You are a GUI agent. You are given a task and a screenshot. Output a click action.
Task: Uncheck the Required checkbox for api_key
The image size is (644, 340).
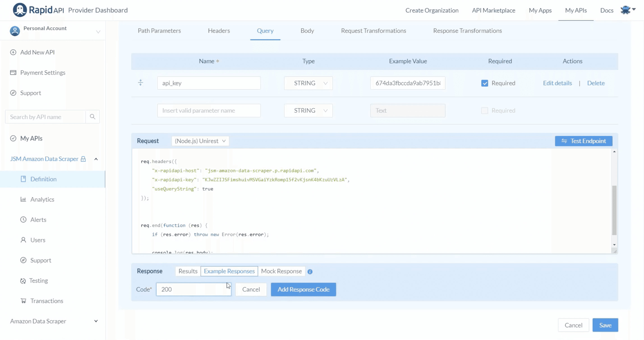pyautogui.click(x=485, y=83)
